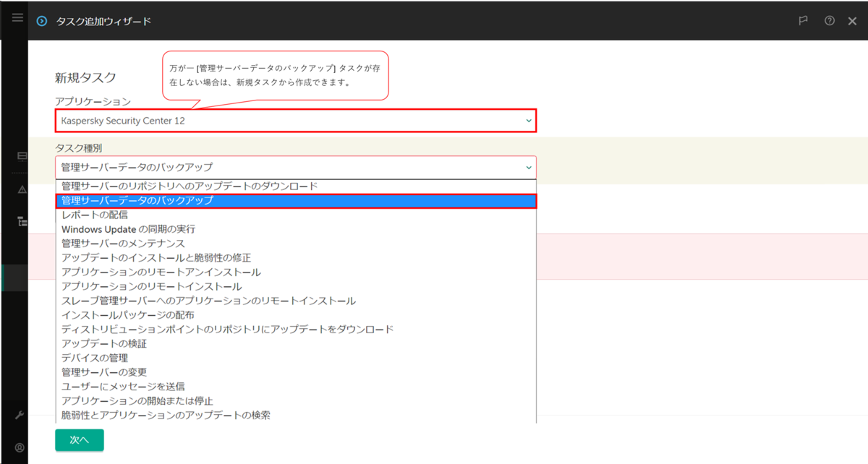Select インストールパッケージの配布 option
The image size is (868, 464).
(x=296, y=315)
